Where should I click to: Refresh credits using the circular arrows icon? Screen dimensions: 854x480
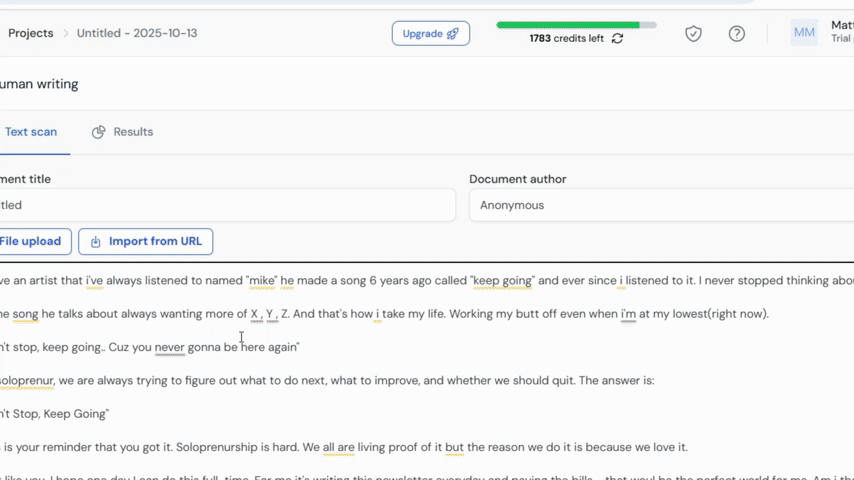click(x=617, y=39)
